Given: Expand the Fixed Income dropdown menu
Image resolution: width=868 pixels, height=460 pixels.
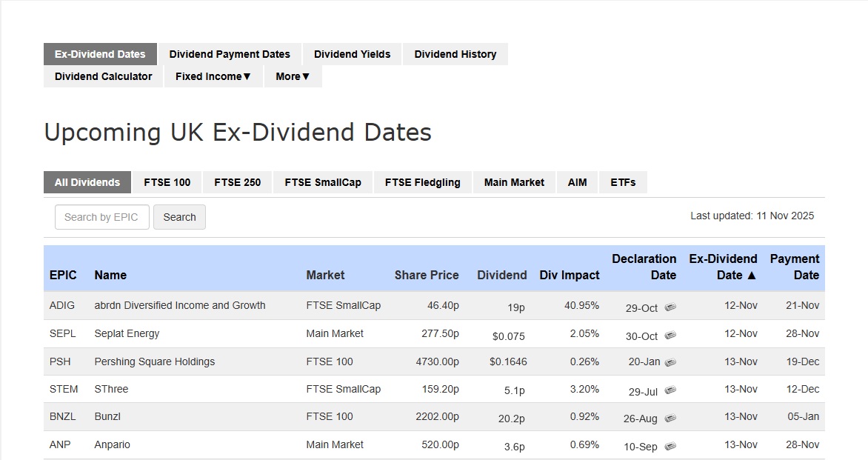Looking at the screenshot, I should (213, 76).
